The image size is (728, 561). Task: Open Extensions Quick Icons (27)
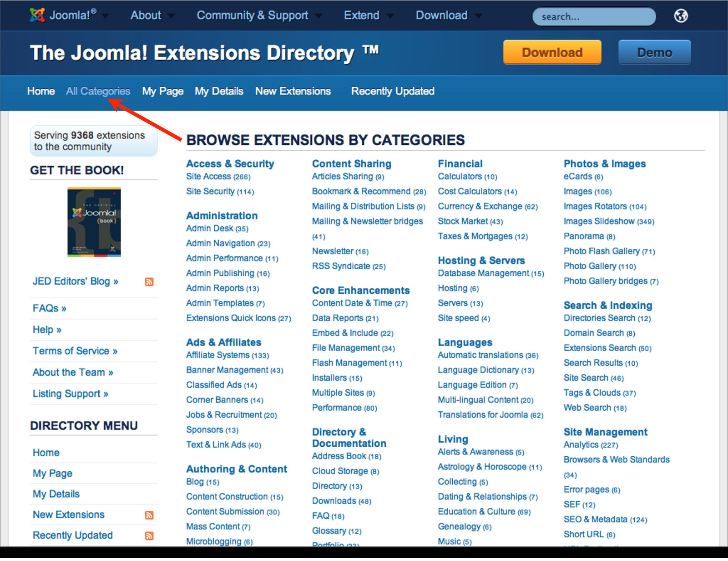(238, 318)
